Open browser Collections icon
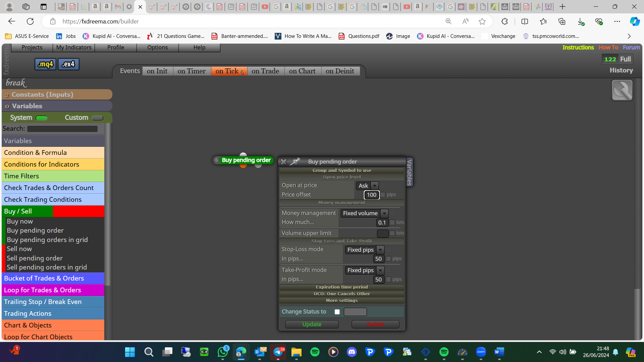644x362 pixels. pos(562,21)
